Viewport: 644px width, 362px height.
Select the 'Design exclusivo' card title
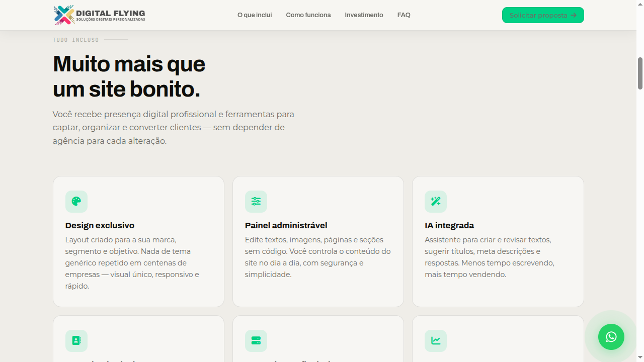(x=100, y=225)
